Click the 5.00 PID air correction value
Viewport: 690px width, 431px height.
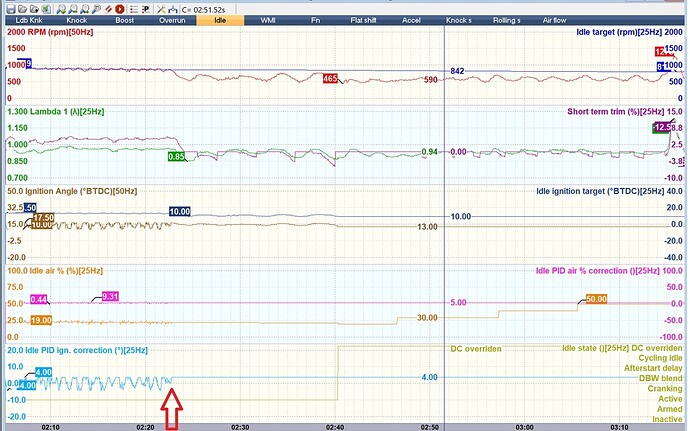pos(459,302)
